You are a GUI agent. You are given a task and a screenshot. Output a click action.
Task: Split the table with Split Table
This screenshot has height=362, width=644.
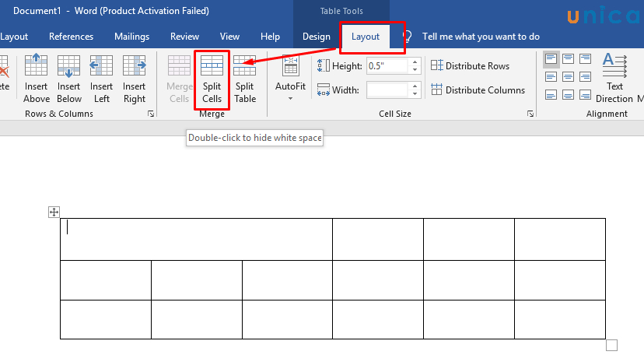(x=245, y=79)
